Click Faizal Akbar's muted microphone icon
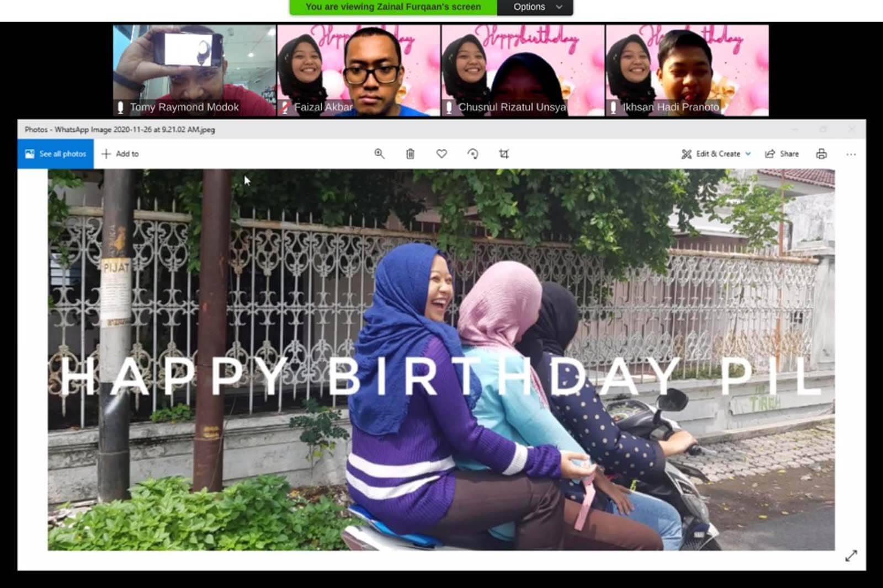This screenshot has height=588, width=883. pos(285,107)
